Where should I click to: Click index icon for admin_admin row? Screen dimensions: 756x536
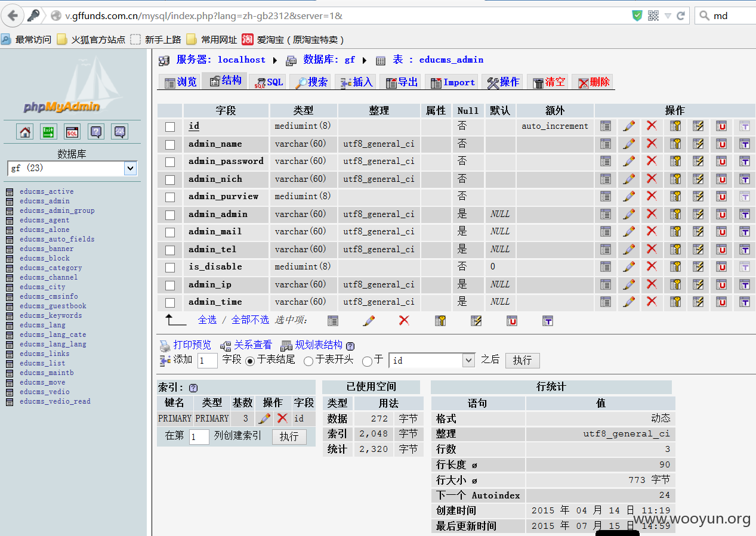tap(698, 214)
